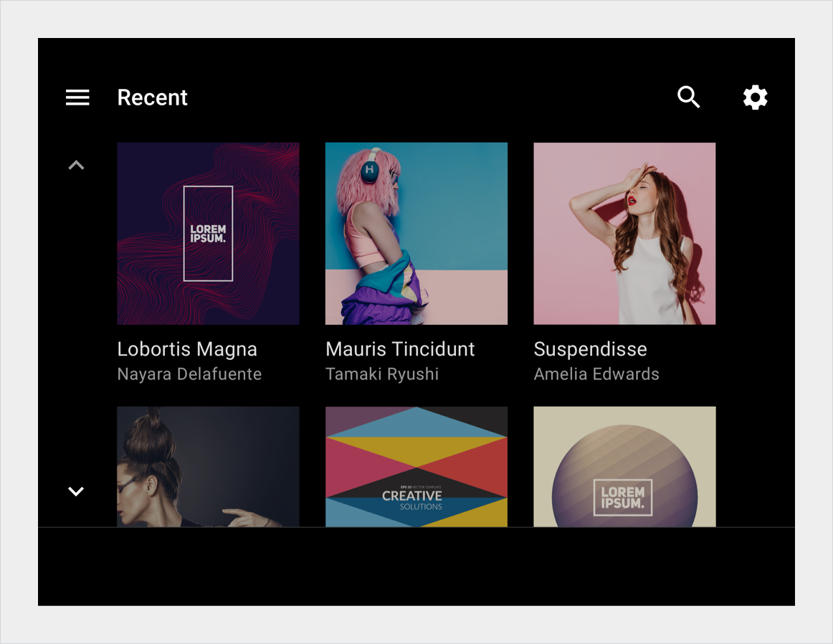Open artist Nayara Delafuente
The image size is (833, 644).
pos(189,374)
